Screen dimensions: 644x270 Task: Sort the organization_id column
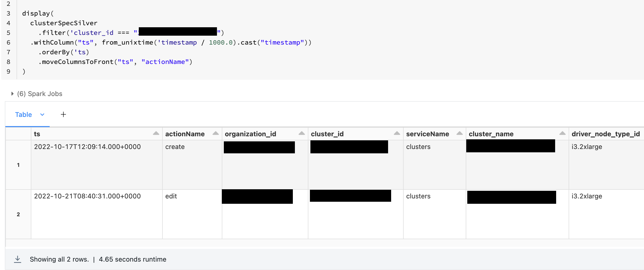pos(302,133)
